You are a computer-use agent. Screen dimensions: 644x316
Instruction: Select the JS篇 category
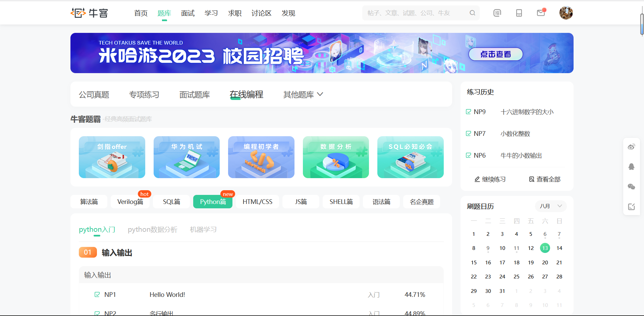pos(301,202)
